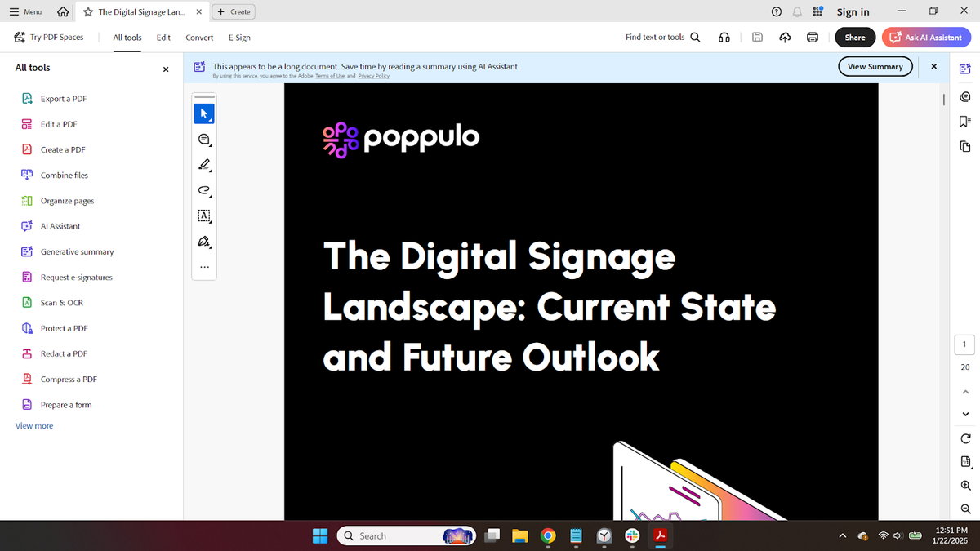Pick the Add comment tool in quick toolbar

[204, 140]
